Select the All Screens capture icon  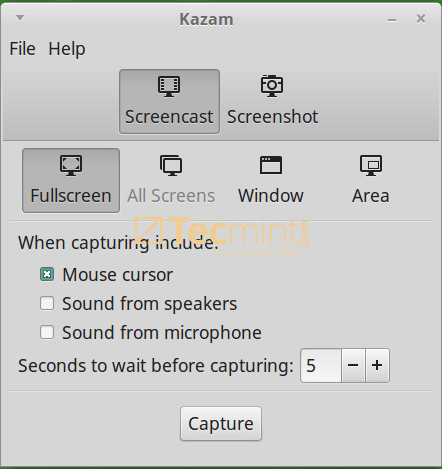coord(171,165)
